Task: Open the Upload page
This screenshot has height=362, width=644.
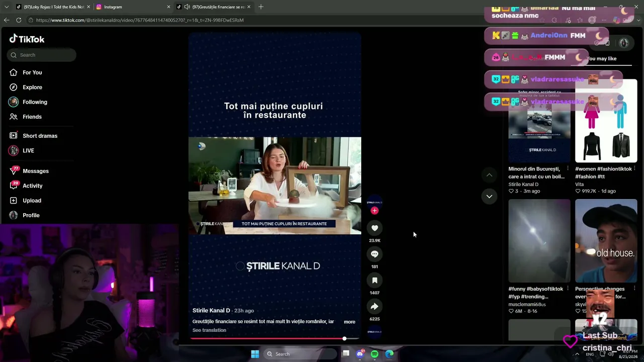Action: (32, 201)
